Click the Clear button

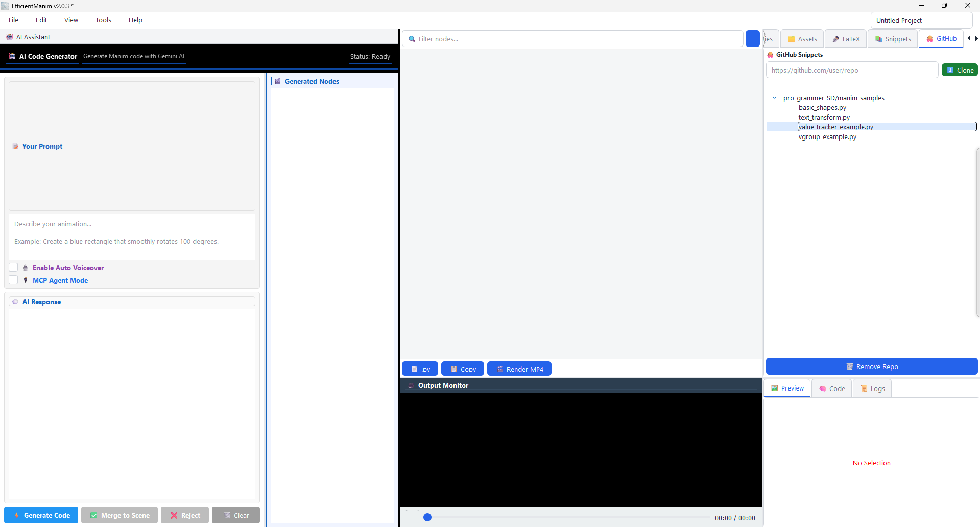[236, 515]
